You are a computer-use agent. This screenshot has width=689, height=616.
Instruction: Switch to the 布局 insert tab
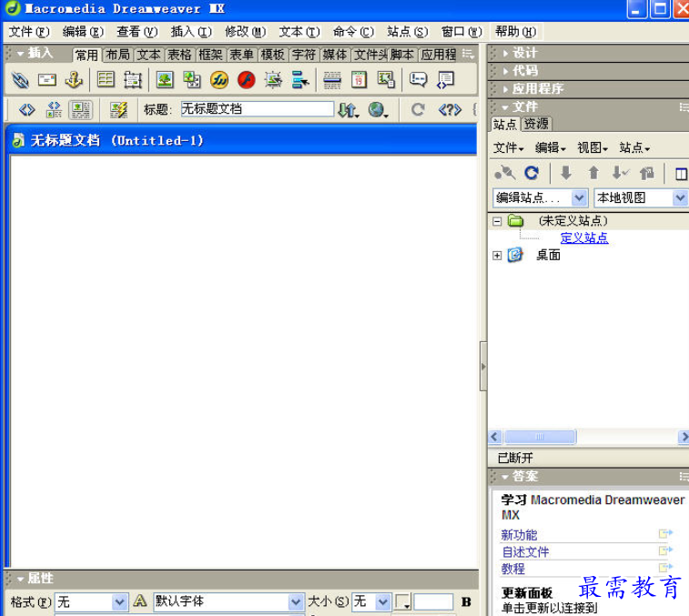pyautogui.click(x=117, y=55)
